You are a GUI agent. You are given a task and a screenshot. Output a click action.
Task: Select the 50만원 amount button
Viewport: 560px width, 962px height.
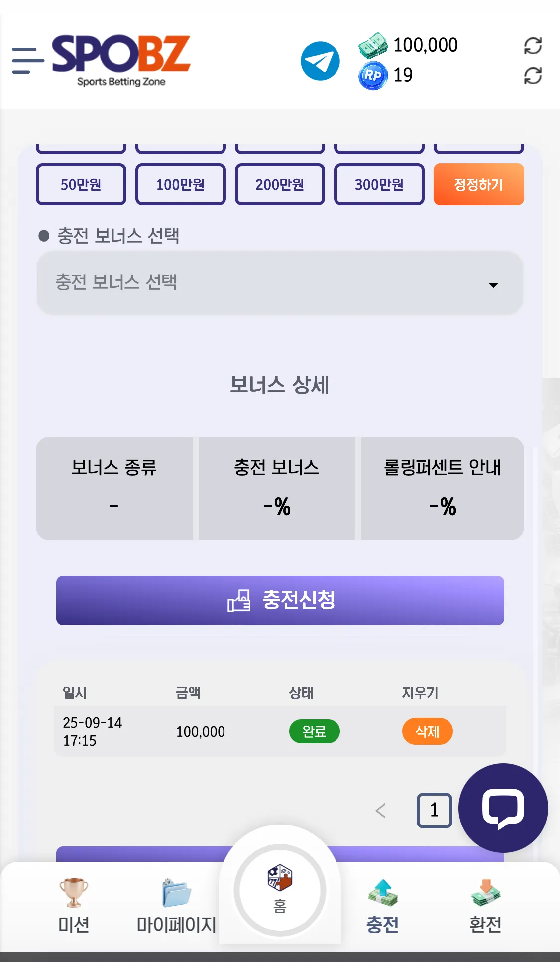point(81,184)
